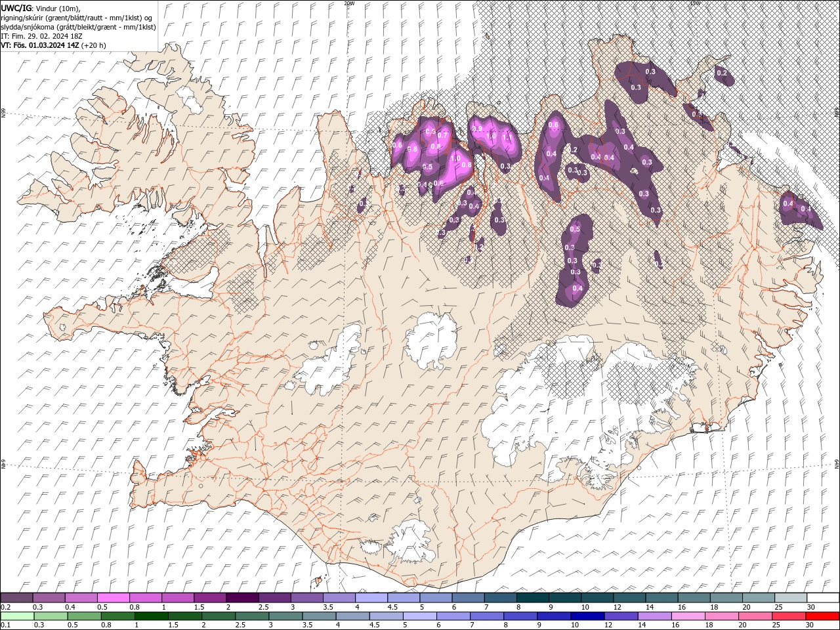Viewport: 840px width, 630px height.
Task: Click the "rigning/skúrir" legend description line
Action: tap(78, 17)
